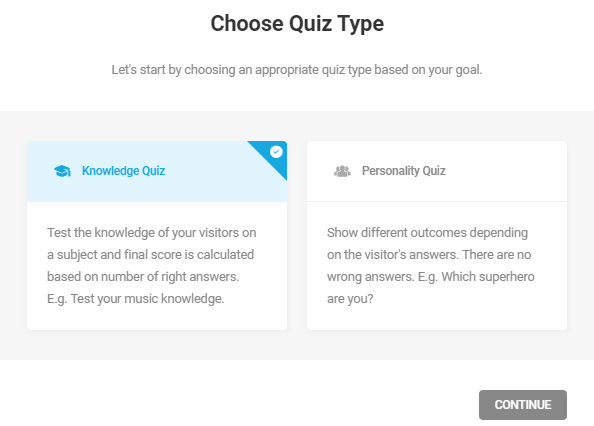Screen dimensions: 594x426
Task: Click 'Show different outcomes depending' line
Action: 427,233
